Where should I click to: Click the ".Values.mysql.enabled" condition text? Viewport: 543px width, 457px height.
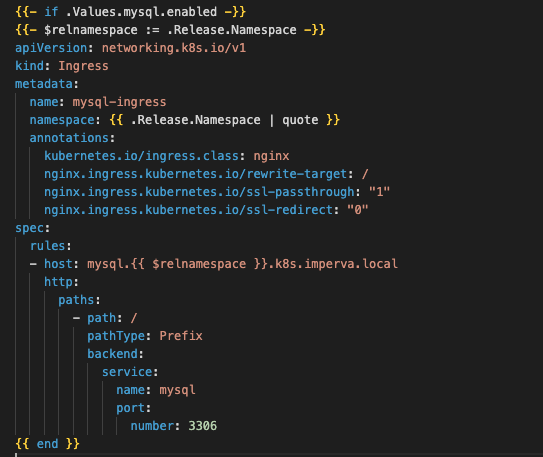click(141, 12)
